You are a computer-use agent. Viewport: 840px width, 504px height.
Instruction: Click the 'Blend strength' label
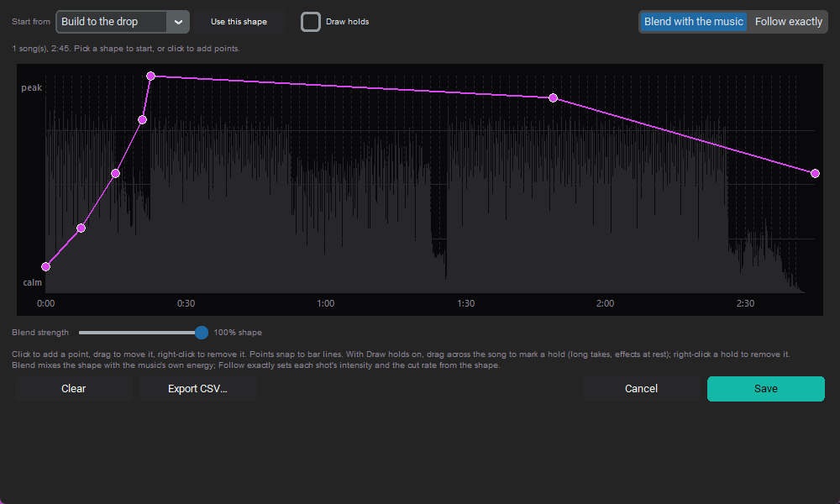pyautogui.click(x=40, y=333)
